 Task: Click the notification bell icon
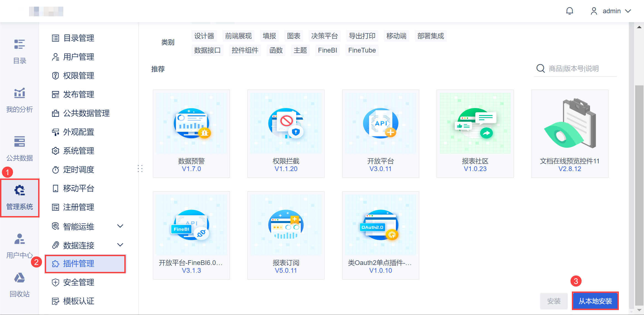(569, 11)
